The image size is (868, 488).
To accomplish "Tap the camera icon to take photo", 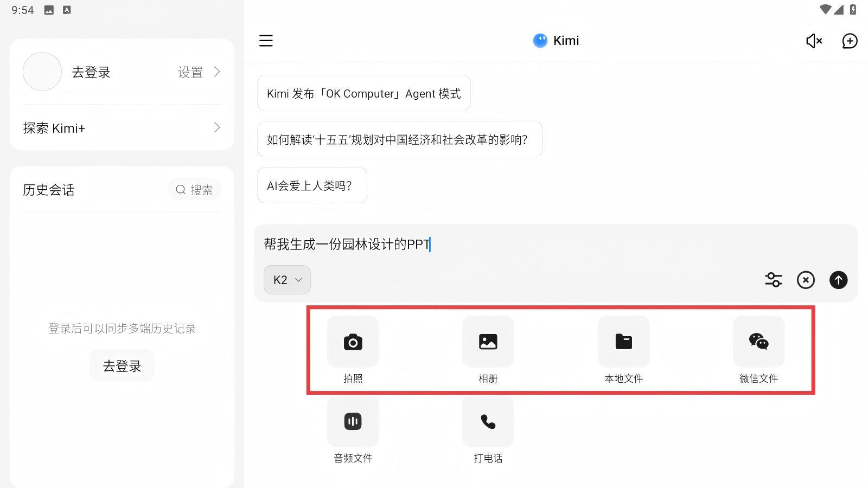I will pos(353,342).
